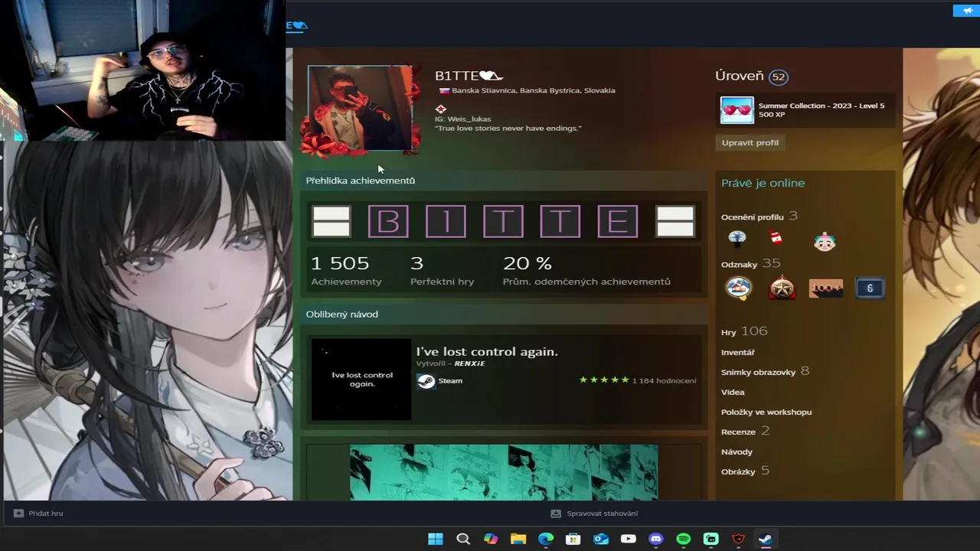This screenshot has height=551, width=980.
Task: Click the 1 505 Achievementy stat
Action: [346, 271]
